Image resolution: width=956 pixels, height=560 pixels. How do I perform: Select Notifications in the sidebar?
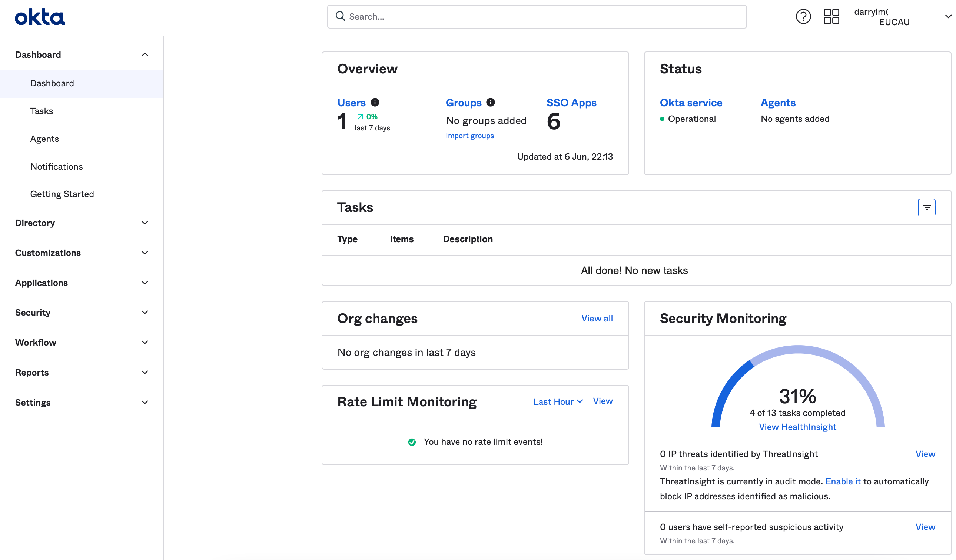point(57,166)
